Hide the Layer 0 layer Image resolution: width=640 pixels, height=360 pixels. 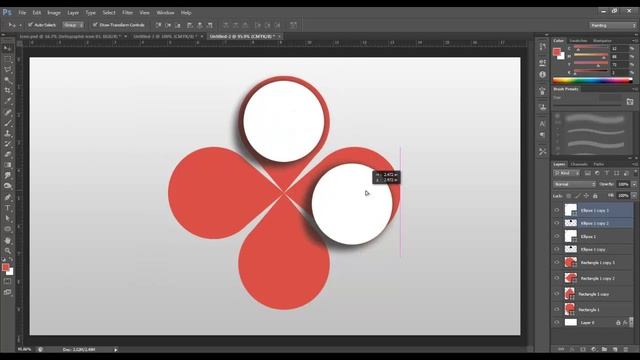pyautogui.click(x=557, y=322)
